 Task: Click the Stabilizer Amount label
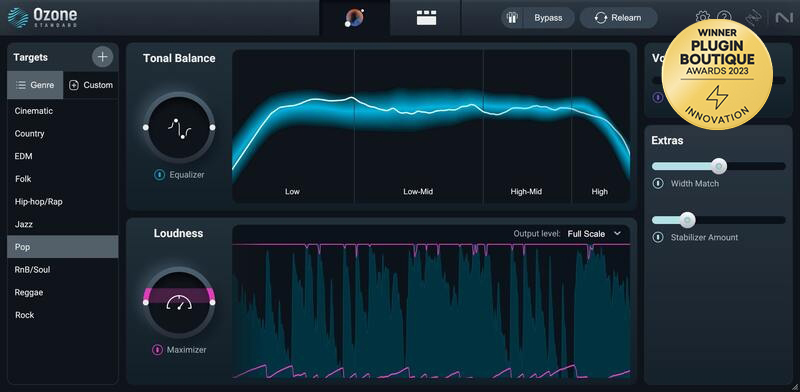(704, 237)
